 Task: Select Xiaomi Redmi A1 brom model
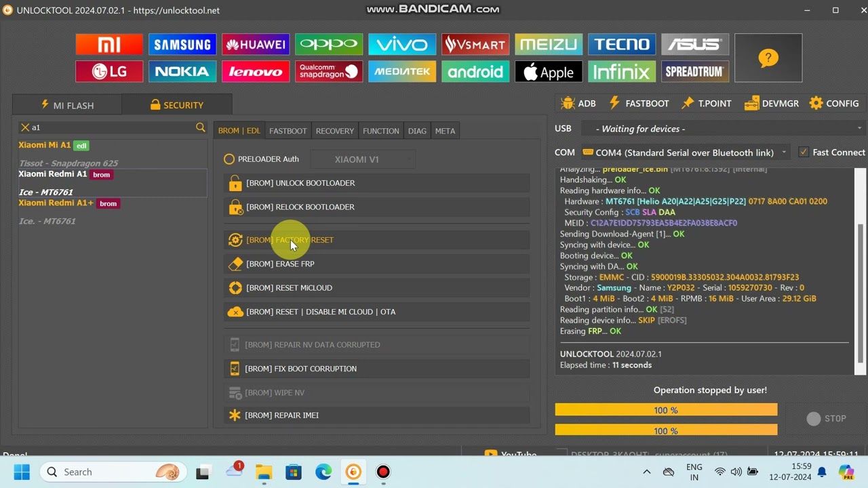[x=113, y=183]
